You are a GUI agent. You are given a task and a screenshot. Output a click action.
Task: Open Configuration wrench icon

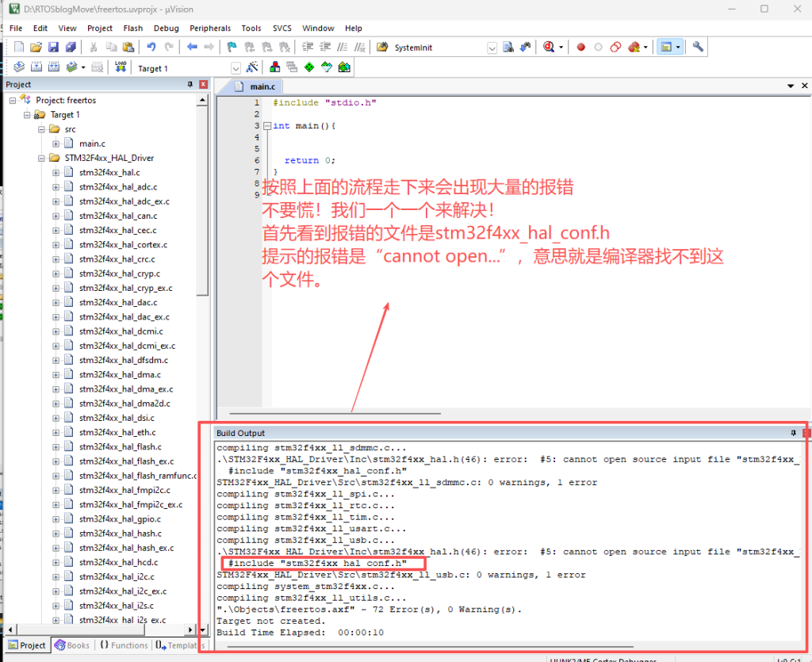698,48
